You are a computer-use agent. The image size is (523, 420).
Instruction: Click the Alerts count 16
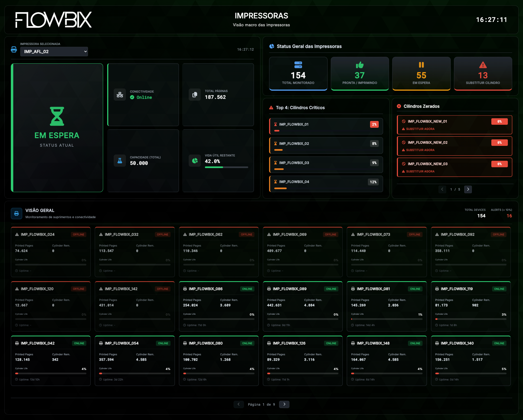pos(509,216)
